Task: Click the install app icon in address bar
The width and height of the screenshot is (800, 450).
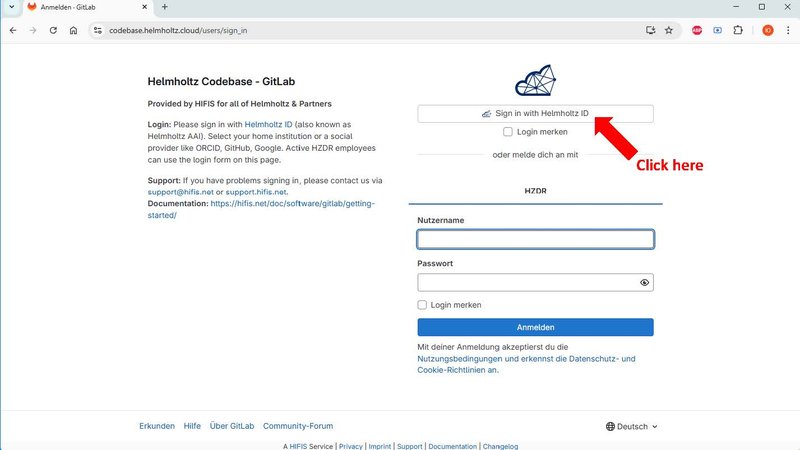Action: pyautogui.click(x=651, y=31)
